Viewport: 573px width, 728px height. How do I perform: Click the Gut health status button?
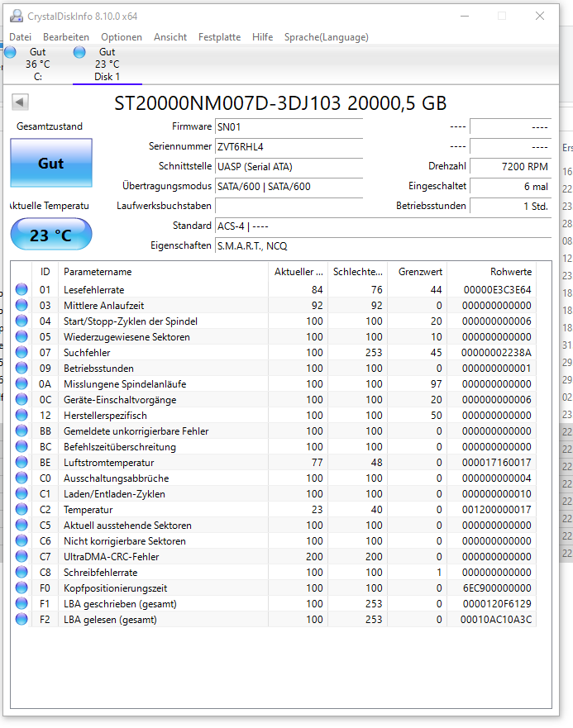click(x=51, y=163)
